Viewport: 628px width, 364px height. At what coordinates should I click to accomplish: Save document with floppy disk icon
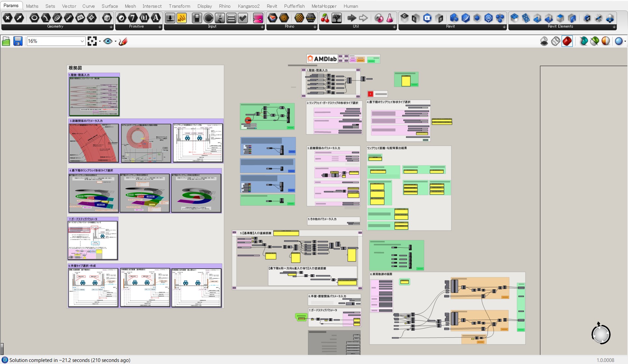pos(18,41)
